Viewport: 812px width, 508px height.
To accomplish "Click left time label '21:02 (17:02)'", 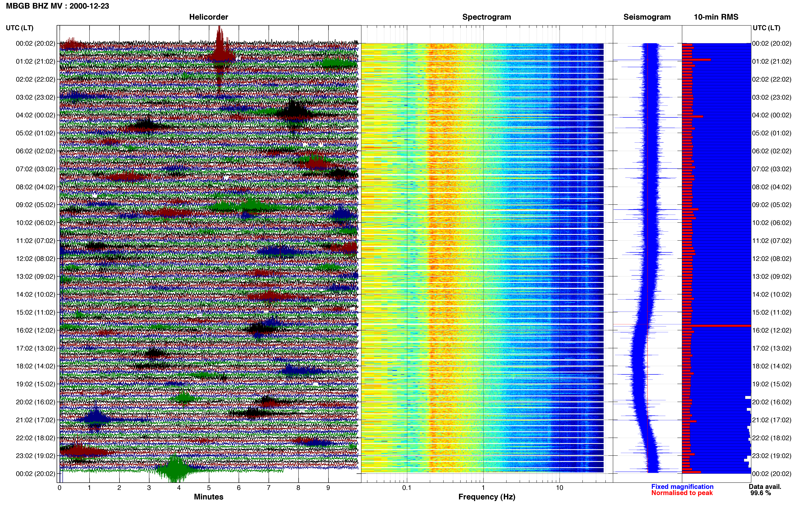I will coord(35,420).
